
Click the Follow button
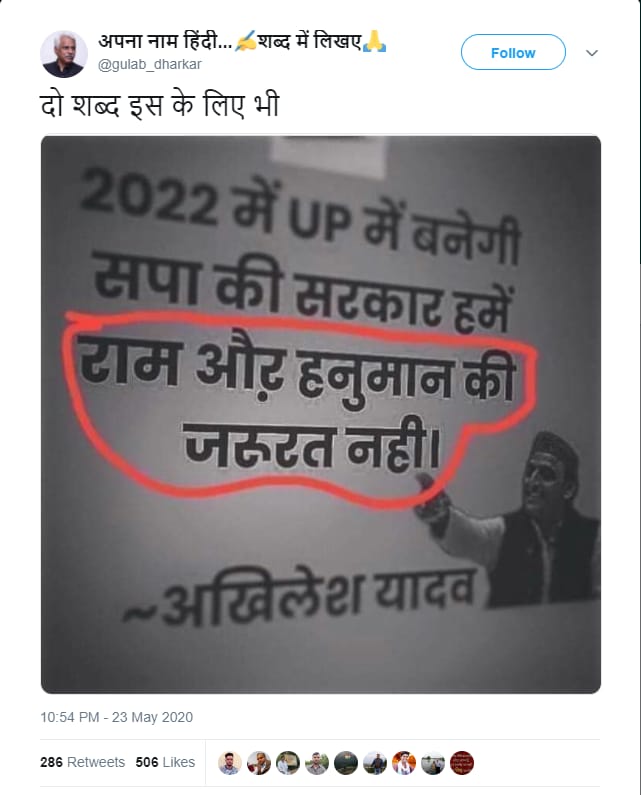(x=513, y=52)
